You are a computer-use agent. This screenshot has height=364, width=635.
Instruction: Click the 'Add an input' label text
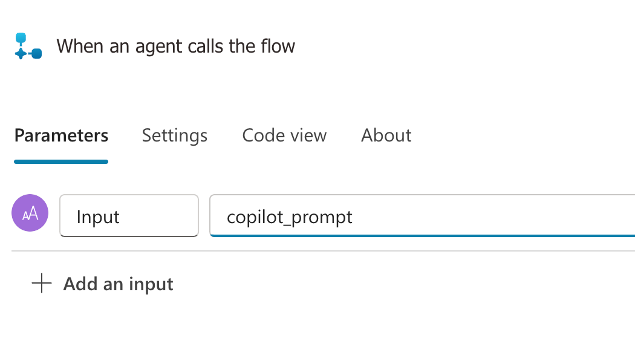[118, 284]
